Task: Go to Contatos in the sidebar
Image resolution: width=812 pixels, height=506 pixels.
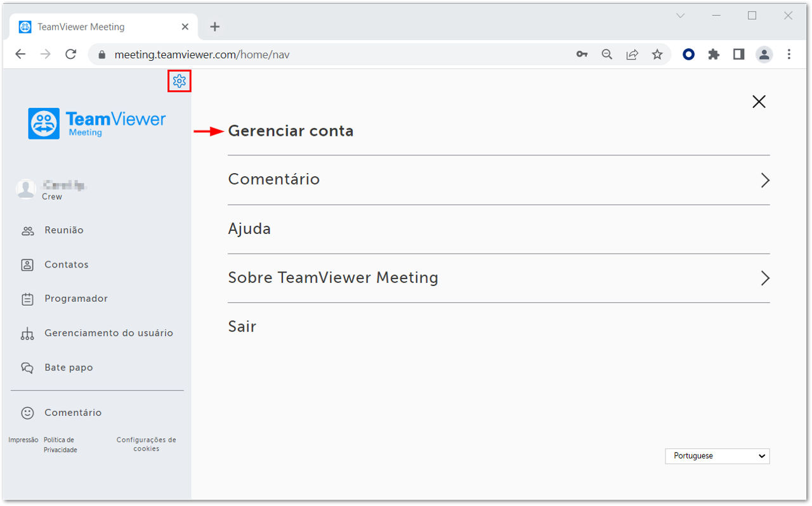Action: (67, 264)
